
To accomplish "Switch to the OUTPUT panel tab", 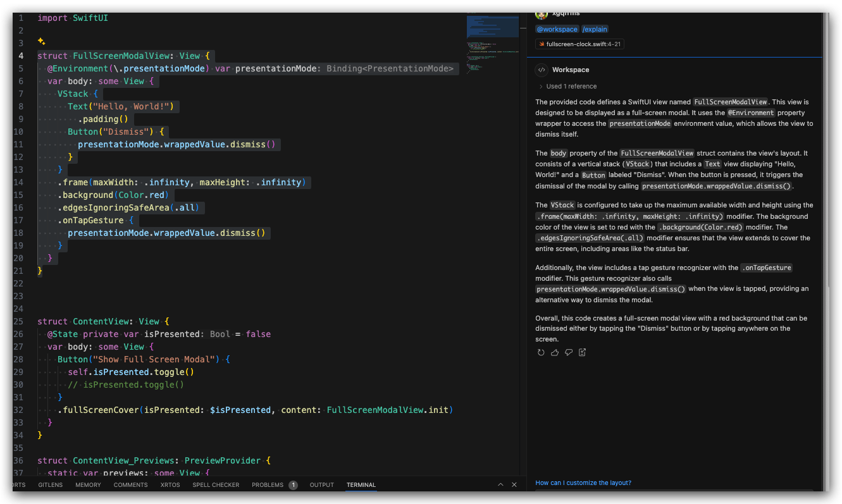I will tap(321, 485).
